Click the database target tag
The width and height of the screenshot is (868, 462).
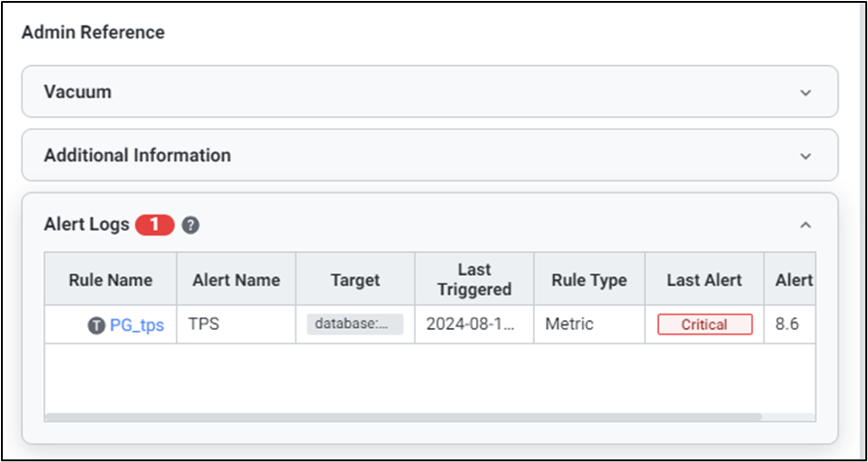[x=355, y=324]
